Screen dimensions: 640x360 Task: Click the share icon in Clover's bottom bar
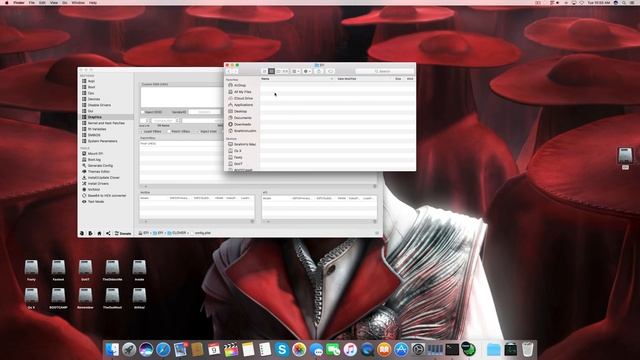coord(108,233)
